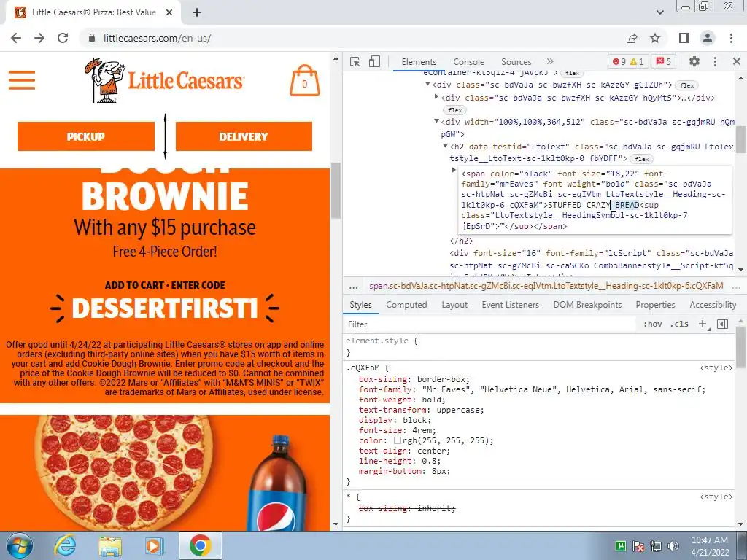Click the 5 issues badge
This screenshot has width=747, height=560.
pyautogui.click(x=663, y=61)
